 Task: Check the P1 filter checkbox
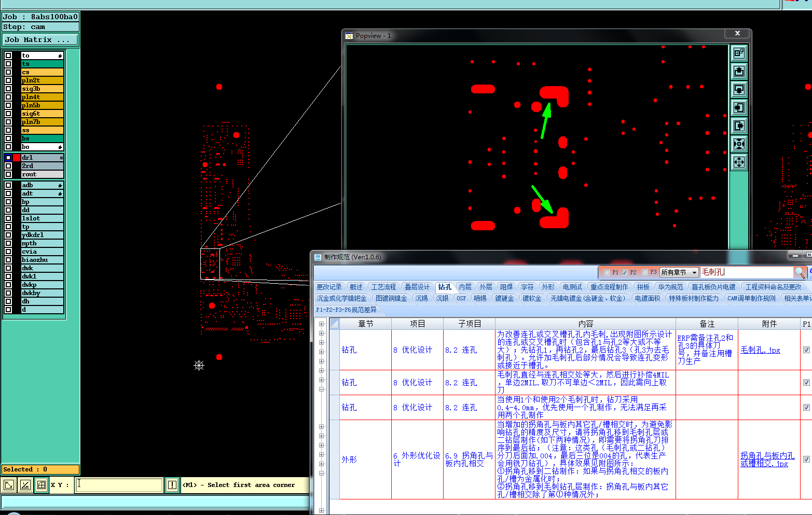click(607, 272)
